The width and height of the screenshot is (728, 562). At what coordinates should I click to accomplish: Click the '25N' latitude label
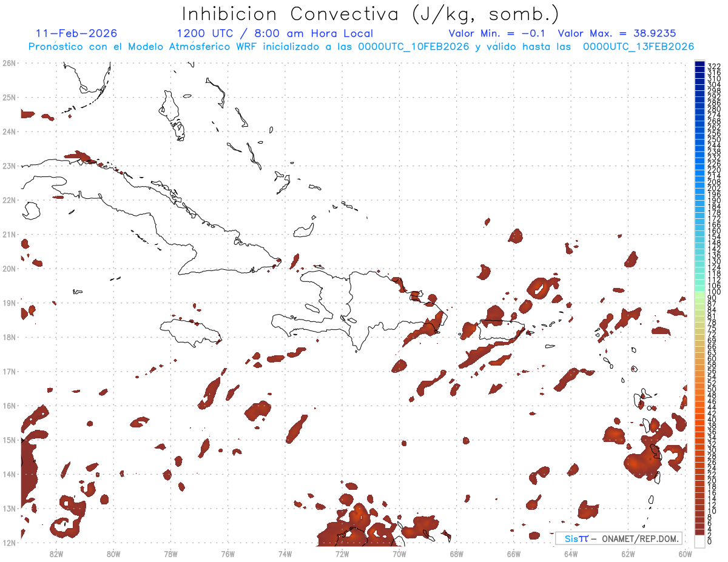pos(8,97)
